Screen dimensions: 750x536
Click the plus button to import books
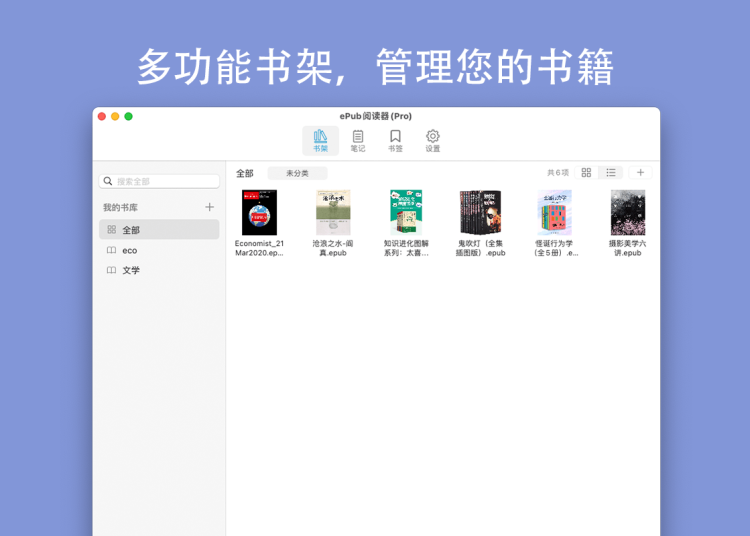pos(640,173)
